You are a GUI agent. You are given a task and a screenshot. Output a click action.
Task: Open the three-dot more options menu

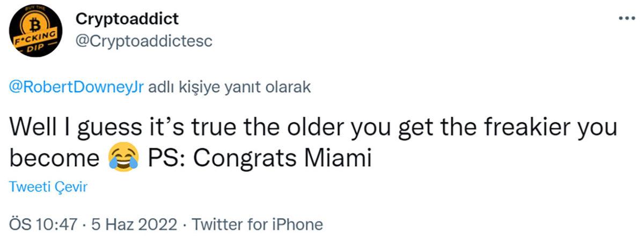pos(626,18)
